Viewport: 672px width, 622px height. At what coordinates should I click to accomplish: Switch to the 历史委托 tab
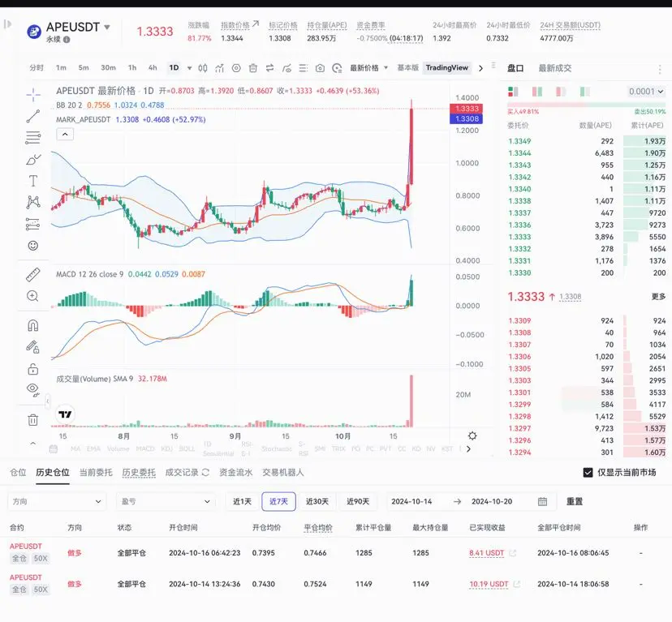(x=139, y=473)
